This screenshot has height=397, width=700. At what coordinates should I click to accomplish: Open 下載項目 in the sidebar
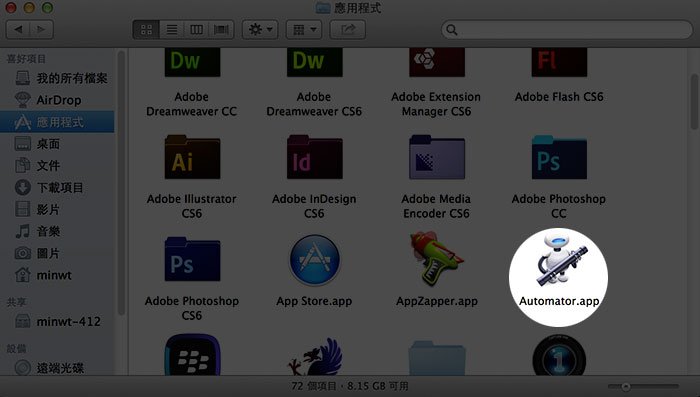tap(57, 188)
